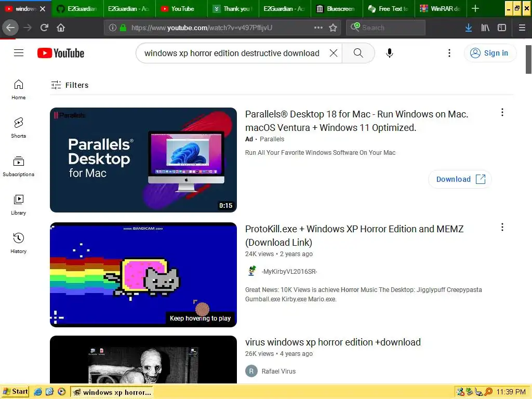Open browser downloads arrow
Image resolution: width=532 pixels, height=399 pixels.
(x=469, y=28)
